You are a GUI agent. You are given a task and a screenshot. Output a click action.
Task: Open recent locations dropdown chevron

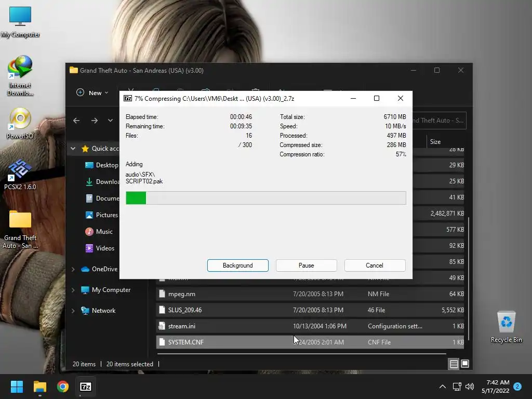(110, 121)
